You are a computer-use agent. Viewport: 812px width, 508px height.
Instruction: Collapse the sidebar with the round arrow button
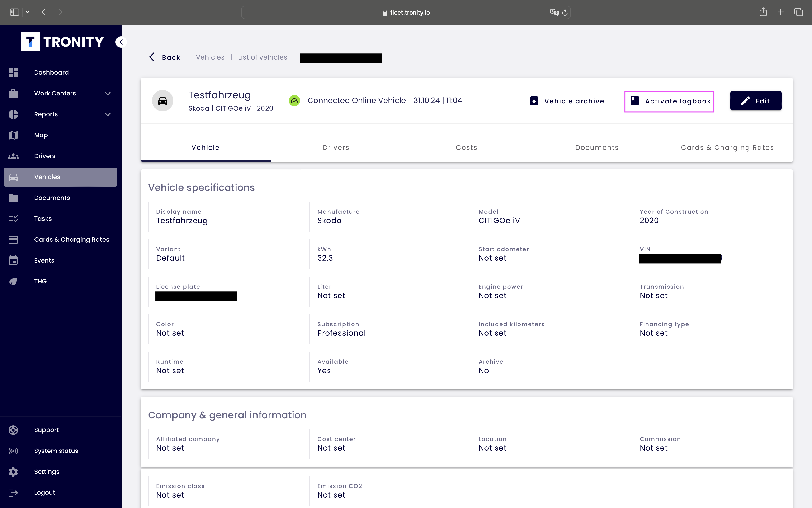[x=121, y=42]
